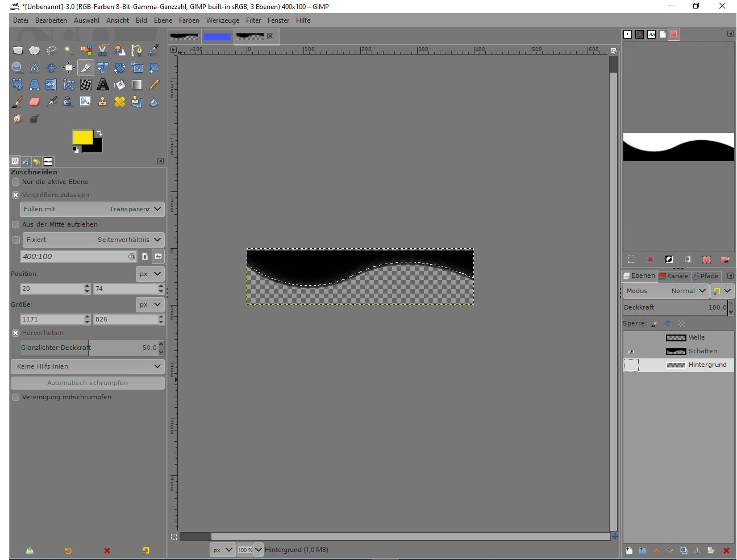Image resolution: width=737 pixels, height=560 pixels.
Task: Choose the Bucket Fill tool
Action: 120,85
